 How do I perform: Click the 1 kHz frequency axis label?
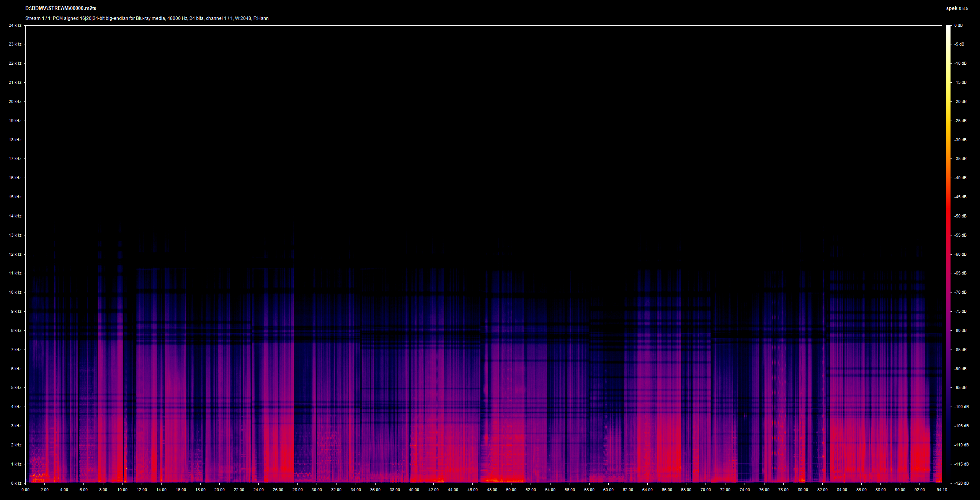[16, 464]
